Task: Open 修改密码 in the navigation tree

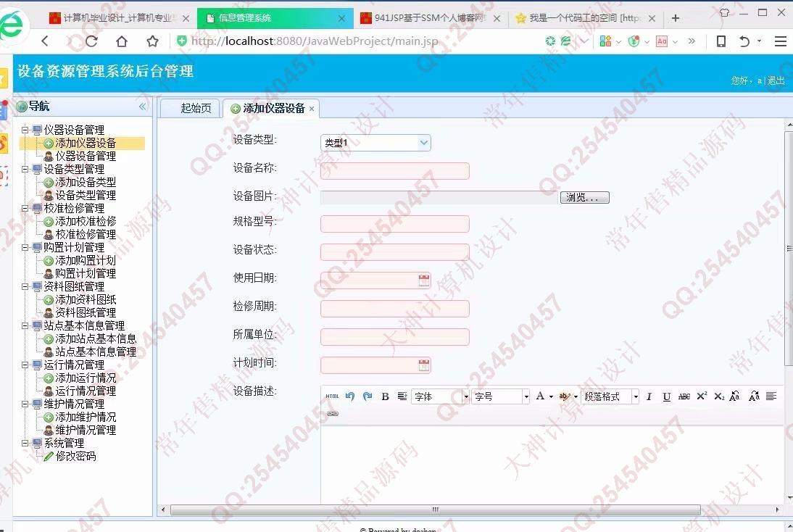Action: click(75, 456)
